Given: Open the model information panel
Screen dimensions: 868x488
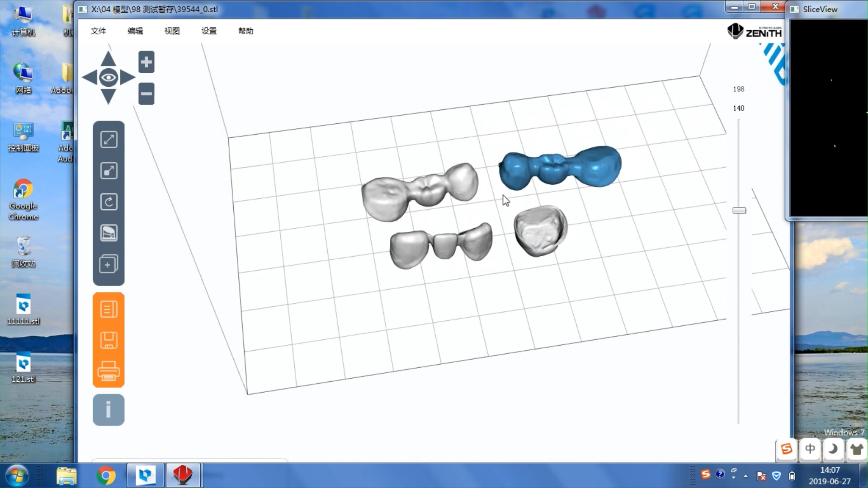Looking at the screenshot, I should tap(108, 410).
